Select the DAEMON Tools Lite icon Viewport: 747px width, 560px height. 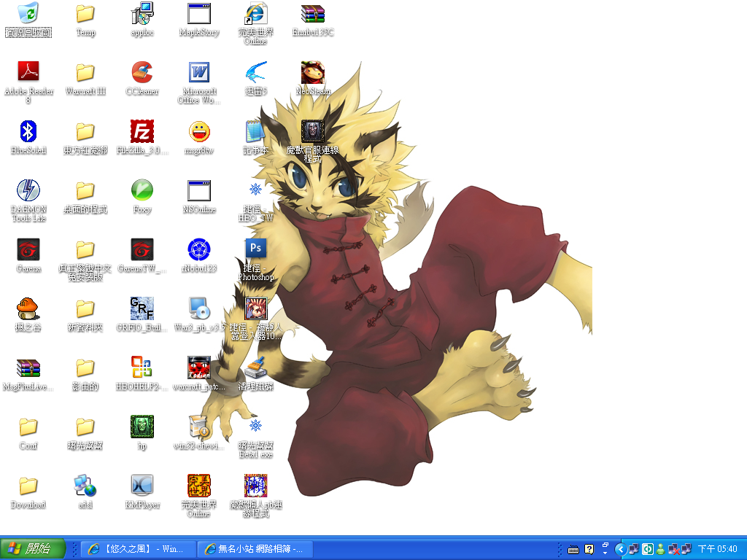[28, 190]
